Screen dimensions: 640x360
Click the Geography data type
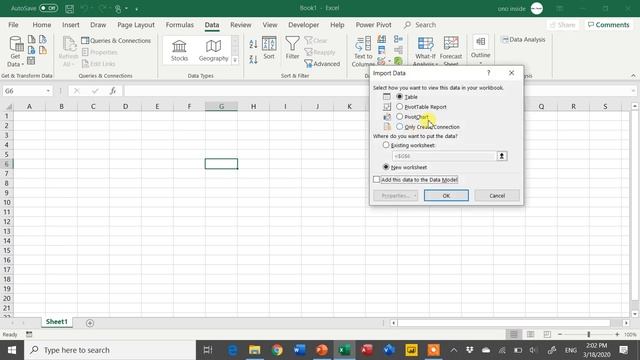click(213, 50)
